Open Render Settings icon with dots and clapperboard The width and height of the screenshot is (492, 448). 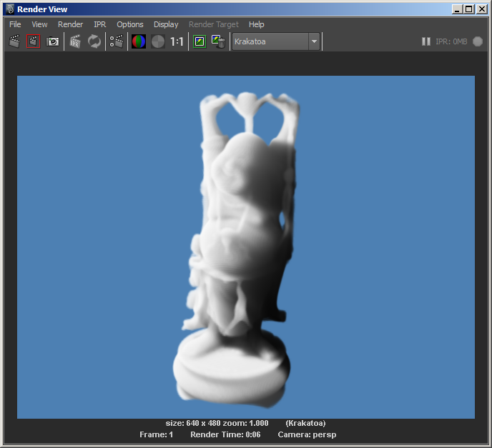[117, 41]
